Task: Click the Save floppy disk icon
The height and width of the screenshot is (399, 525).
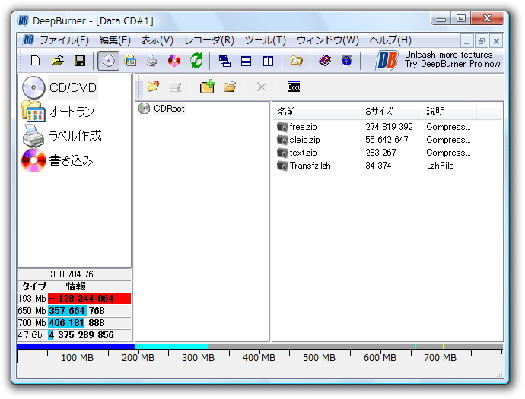Action: click(x=80, y=61)
